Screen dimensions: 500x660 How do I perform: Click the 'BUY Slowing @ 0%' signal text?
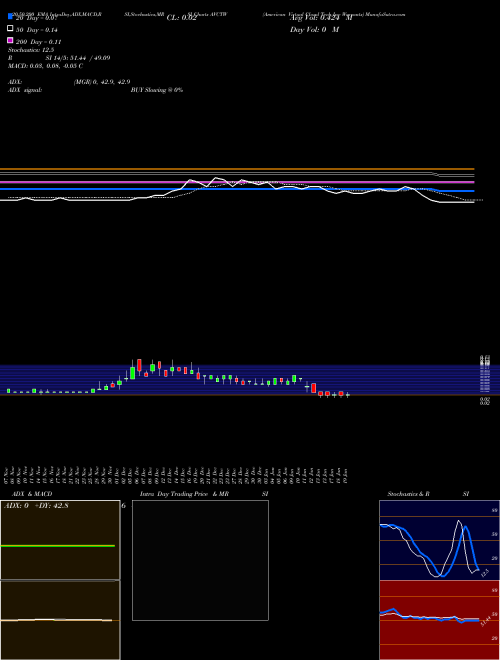click(x=157, y=90)
